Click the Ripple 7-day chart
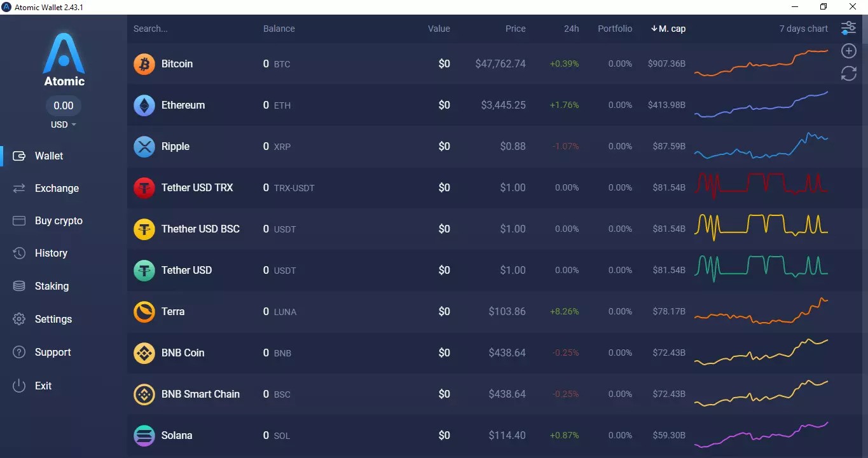 [761, 145]
